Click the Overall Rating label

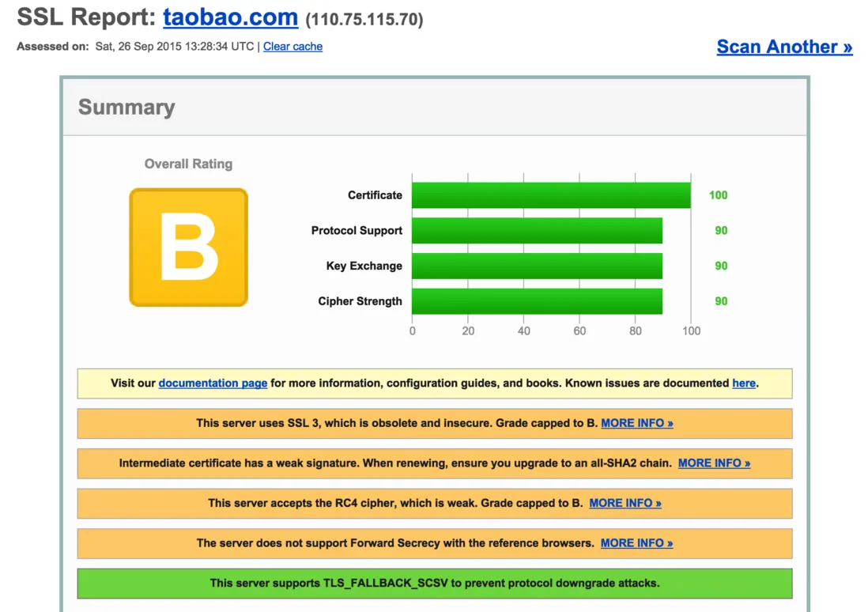pyautogui.click(x=188, y=164)
